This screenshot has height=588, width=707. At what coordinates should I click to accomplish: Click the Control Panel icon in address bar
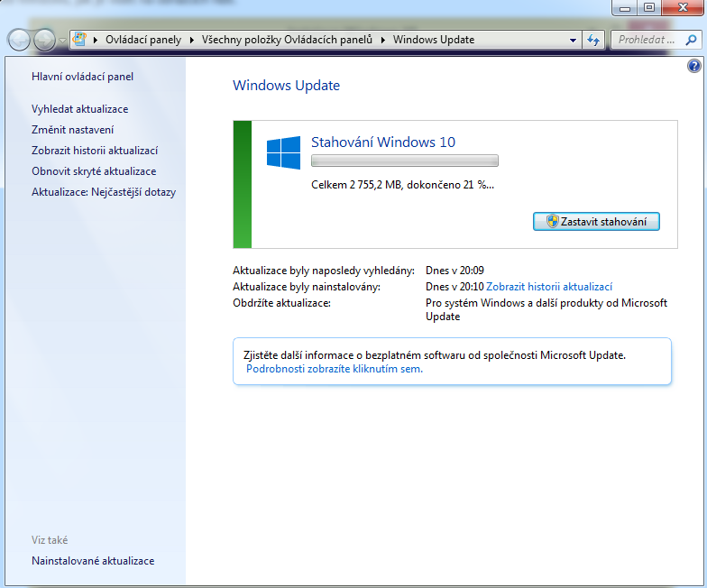tap(79, 40)
